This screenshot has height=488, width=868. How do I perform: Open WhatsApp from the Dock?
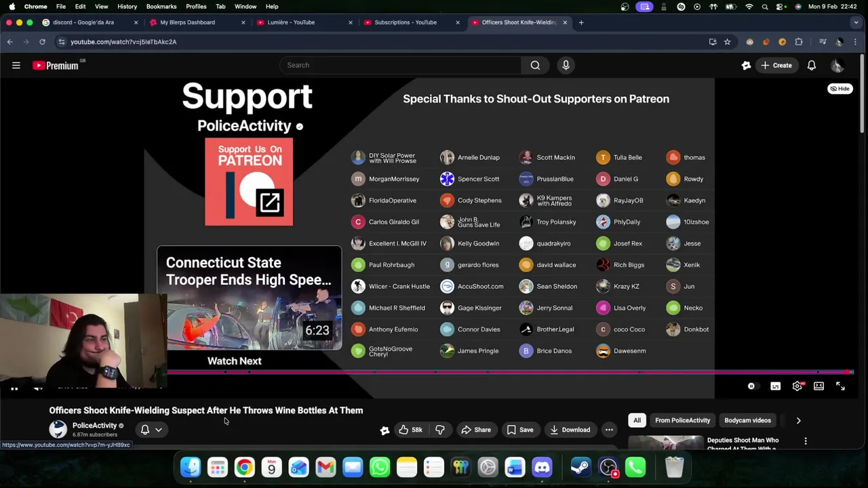(380, 467)
